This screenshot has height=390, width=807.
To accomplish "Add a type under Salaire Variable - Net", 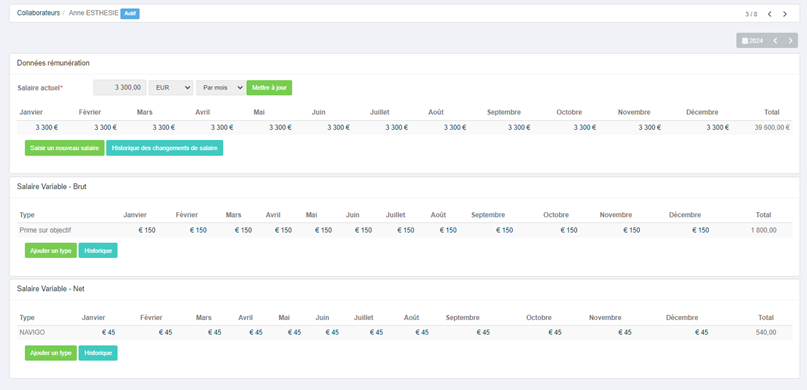I will 50,353.
